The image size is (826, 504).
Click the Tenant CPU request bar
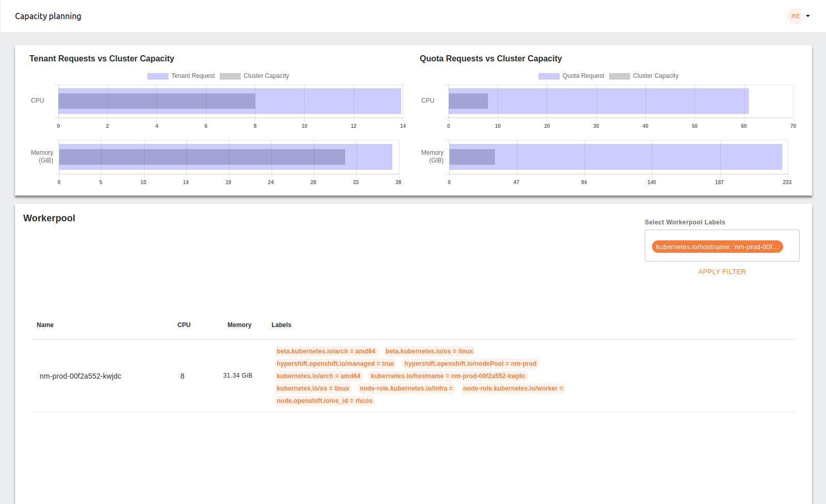(x=156, y=101)
